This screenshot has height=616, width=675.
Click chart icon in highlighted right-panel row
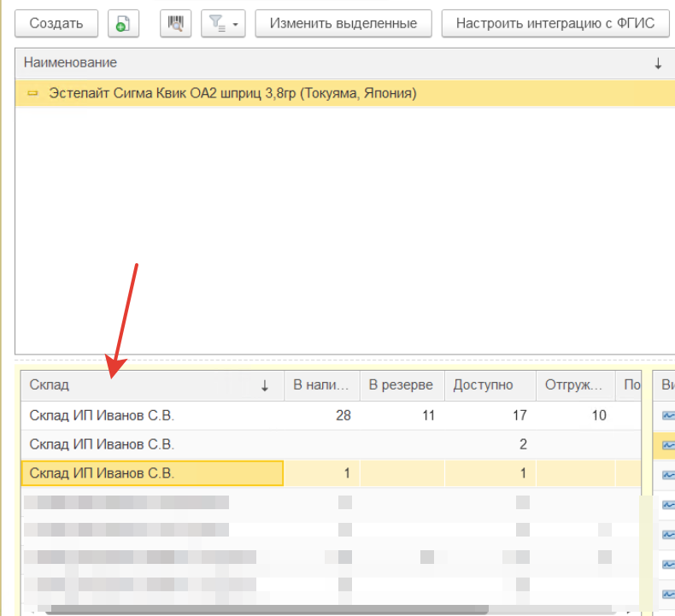tap(668, 444)
